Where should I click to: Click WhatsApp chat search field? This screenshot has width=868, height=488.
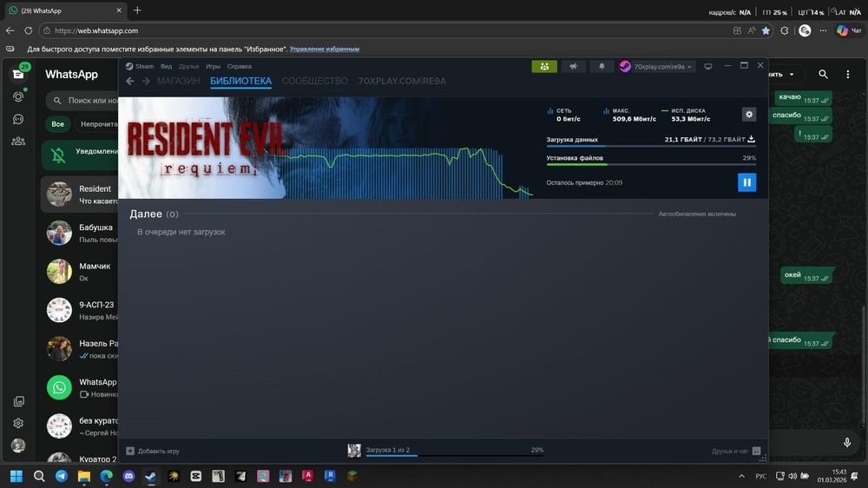(x=82, y=100)
